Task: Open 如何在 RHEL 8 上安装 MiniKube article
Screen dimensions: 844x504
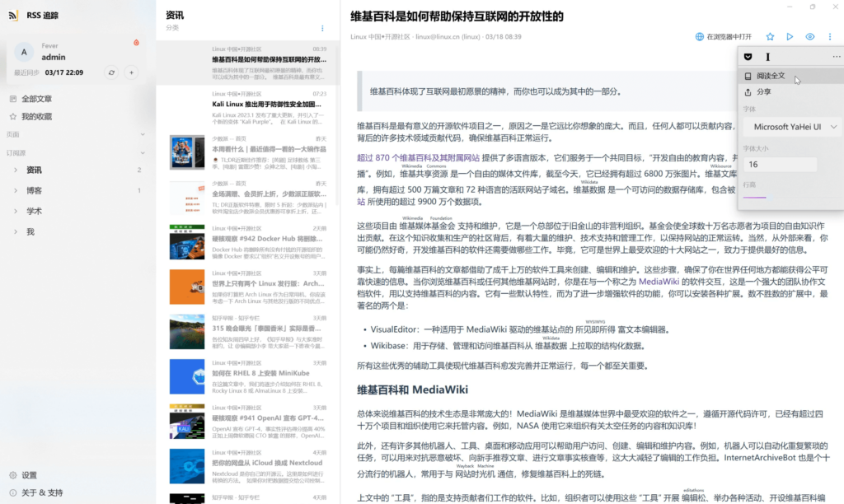Action: pos(248,376)
